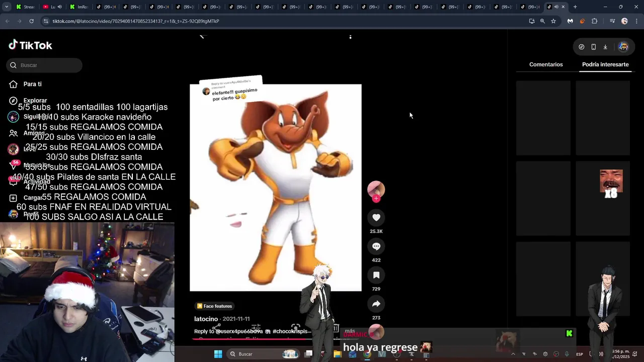The width and height of the screenshot is (644, 362).
Task: Switch to the Kick Stream tab
Action: click(25, 7)
